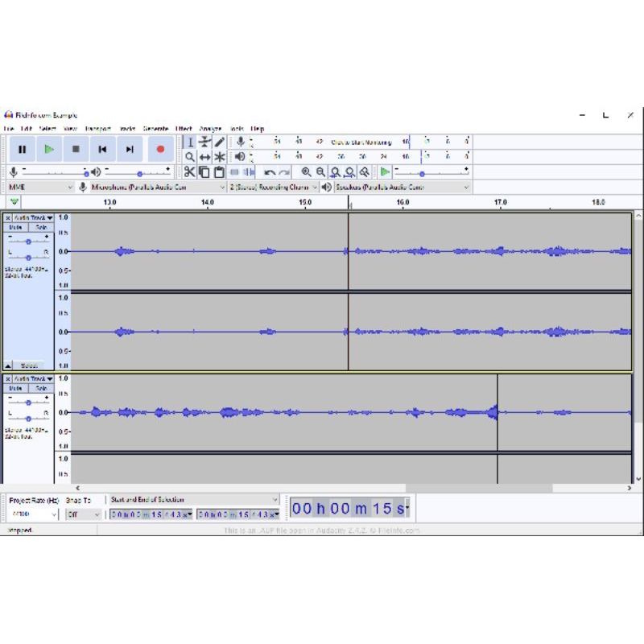Screen dimensions: 644x644
Task: Click the Redo arrow icon
Action: pyautogui.click(x=284, y=172)
